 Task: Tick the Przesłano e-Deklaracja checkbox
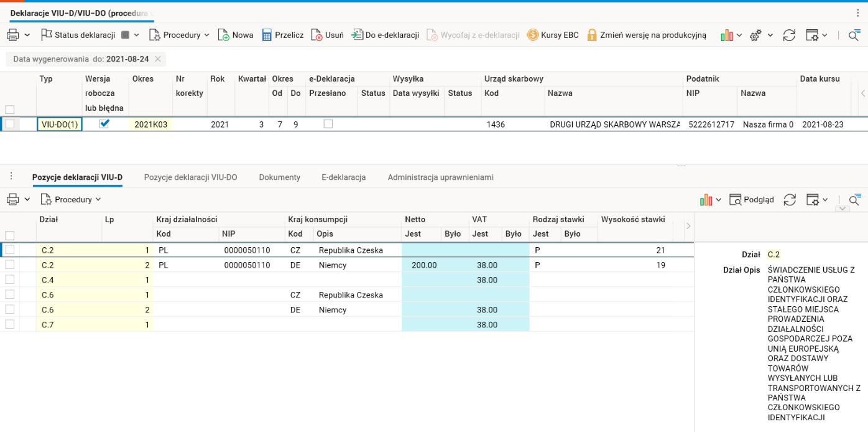328,124
